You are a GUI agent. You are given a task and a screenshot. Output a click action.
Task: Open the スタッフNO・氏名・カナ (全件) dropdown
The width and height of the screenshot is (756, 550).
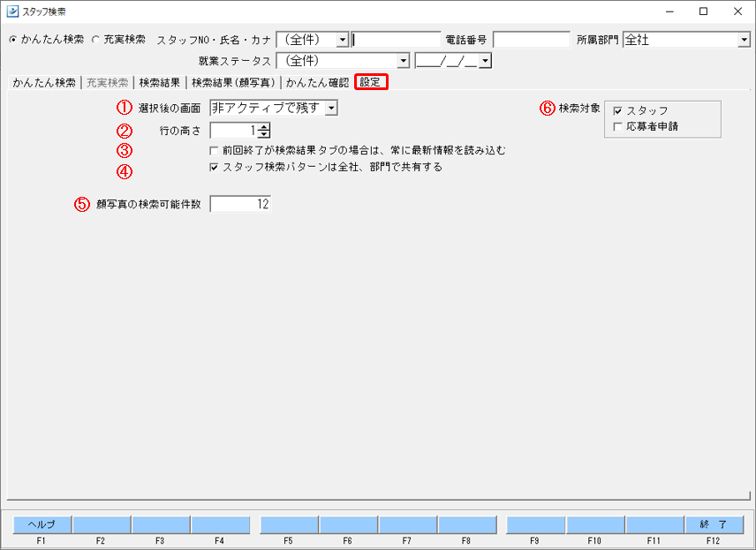click(x=342, y=40)
